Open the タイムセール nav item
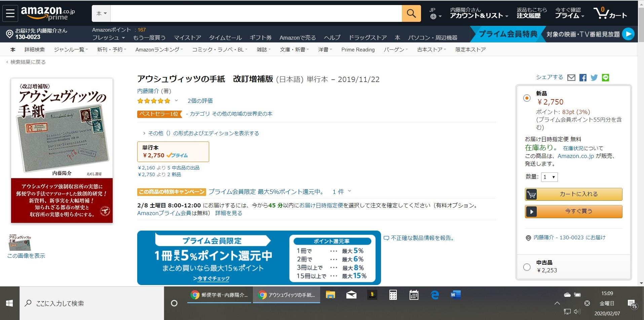 point(225,38)
